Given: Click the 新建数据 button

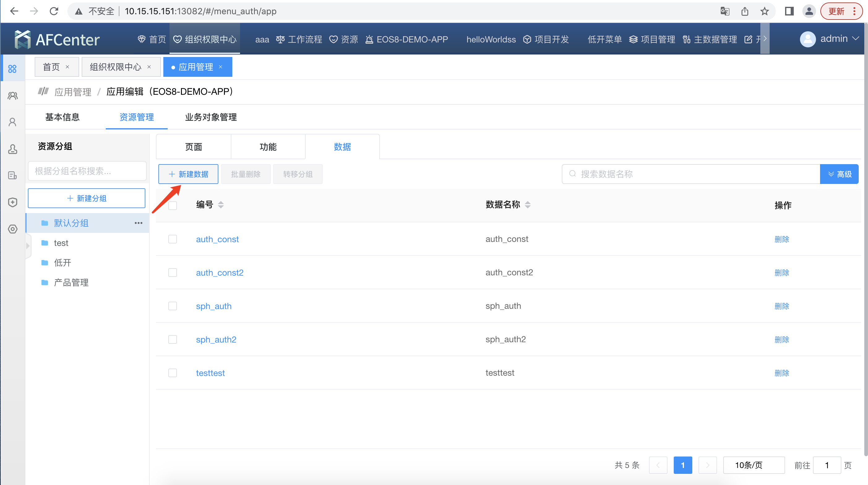Looking at the screenshot, I should [188, 174].
